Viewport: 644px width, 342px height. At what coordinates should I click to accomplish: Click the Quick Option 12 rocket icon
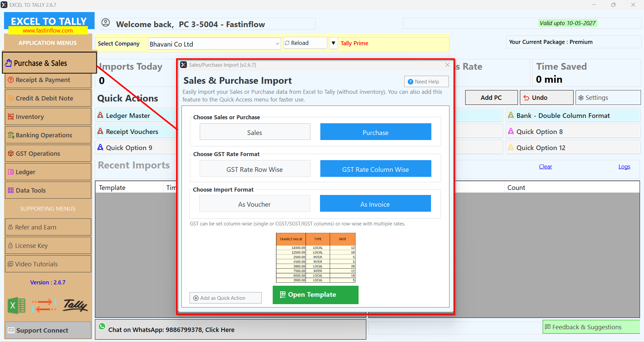pyautogui.click(x=511, y=147)
